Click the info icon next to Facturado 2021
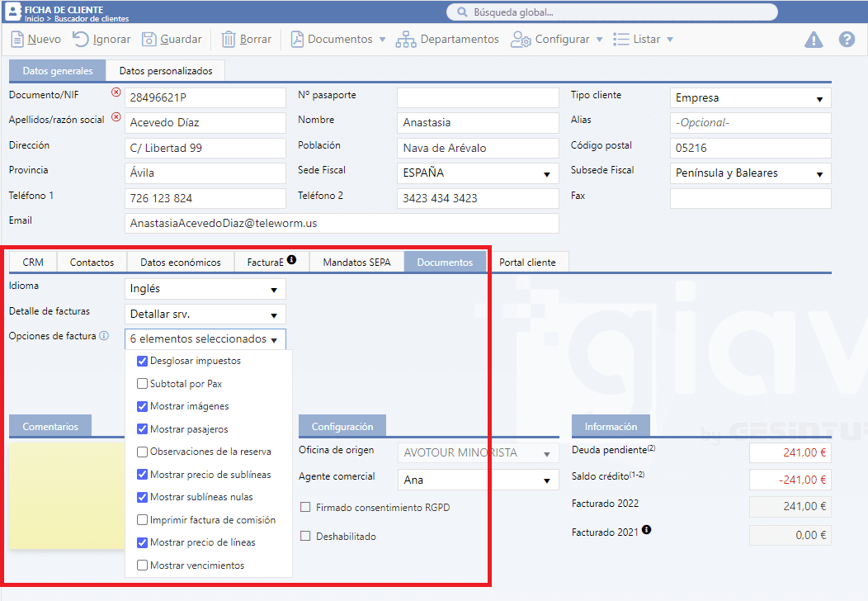868x601 pixels. coord(646,529)
